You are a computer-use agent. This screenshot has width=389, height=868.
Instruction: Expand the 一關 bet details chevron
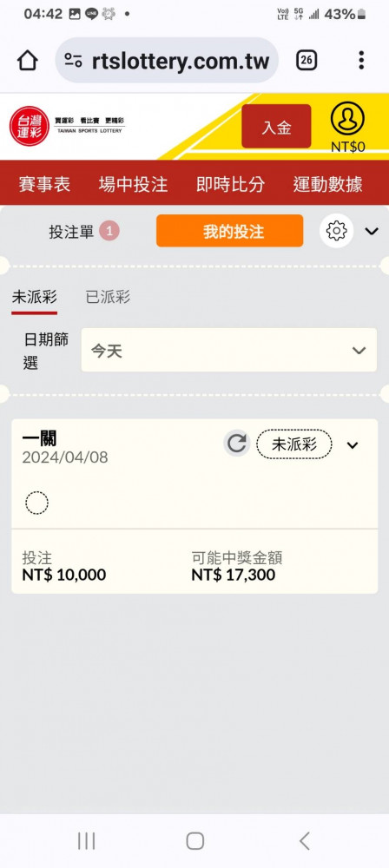click(353, 445)
